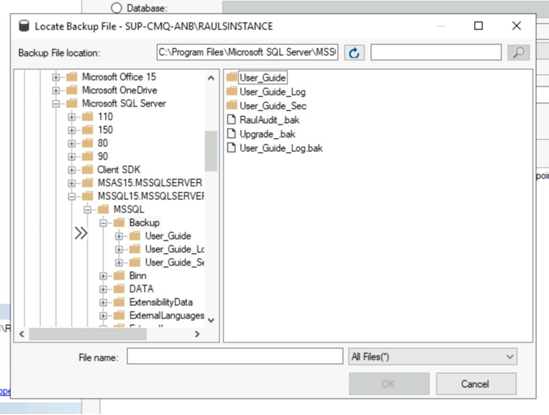Open the All Files(*) type dropdown
The height and width of the screenshot is (415, 549).
click(432, 357)
